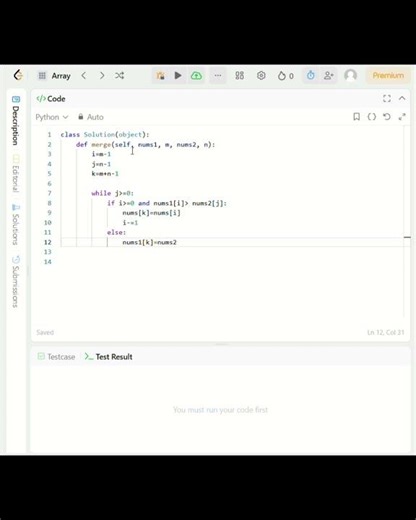Click the Premium button
The width and height of the screenshot is (416, 520).
click(x=388, y=75)
